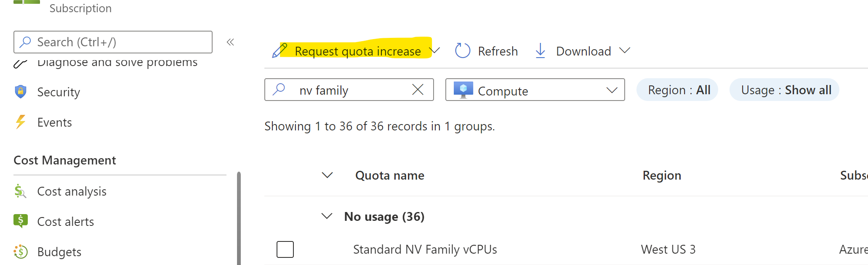Click the Usage : Show all filter

click(784, 90)
